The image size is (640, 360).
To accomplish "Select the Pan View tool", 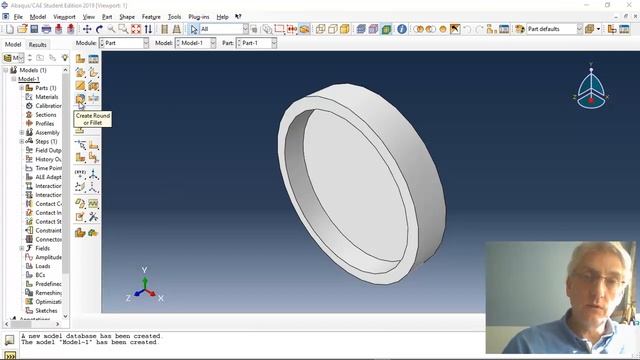I will click(87, 29).
